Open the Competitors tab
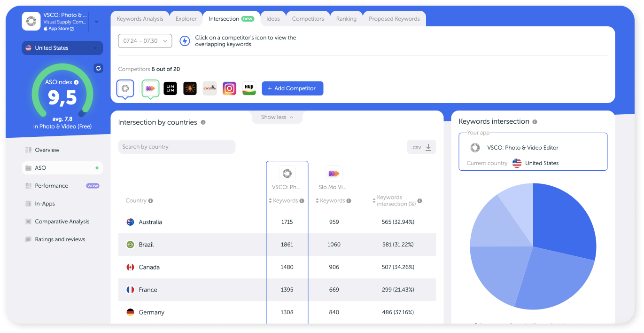Screen dimensions: 644x333 click(x=308, y=19)
